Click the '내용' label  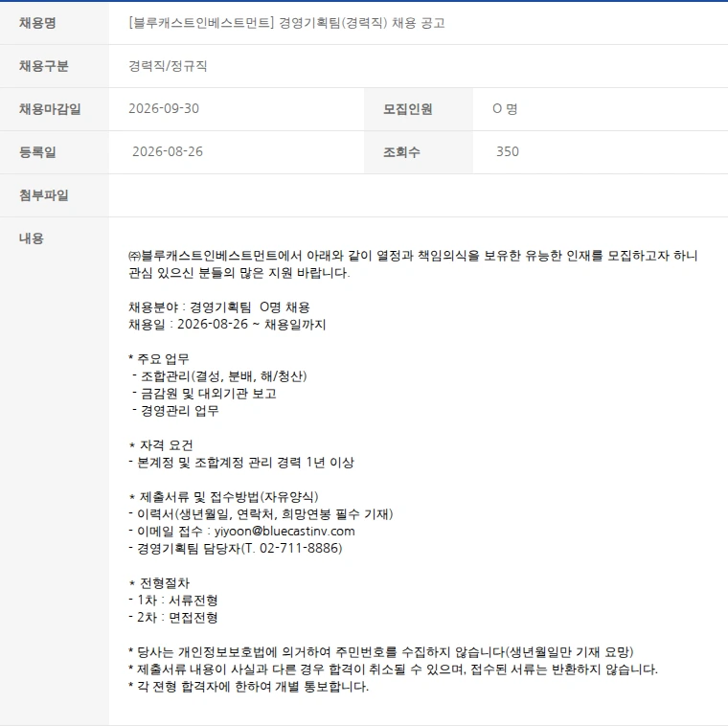pos(32,238)
